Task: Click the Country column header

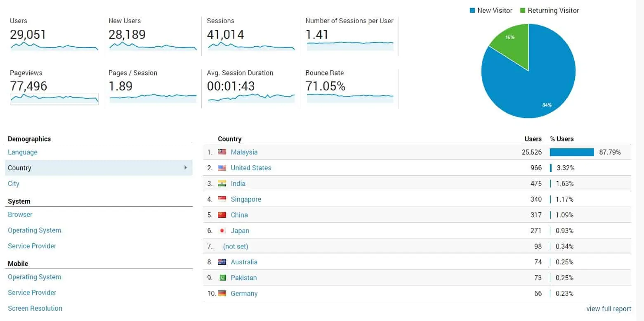Action: tap(230, 139)
